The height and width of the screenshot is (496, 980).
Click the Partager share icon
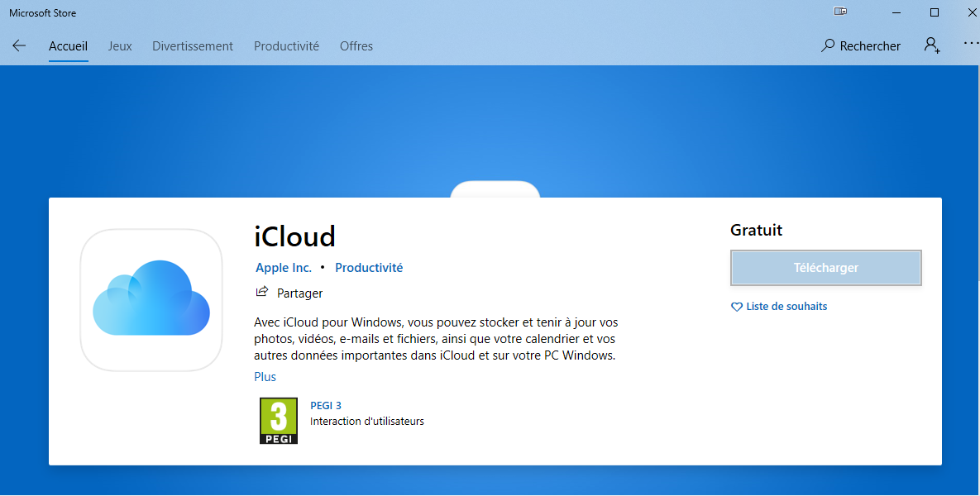point(262,292)
